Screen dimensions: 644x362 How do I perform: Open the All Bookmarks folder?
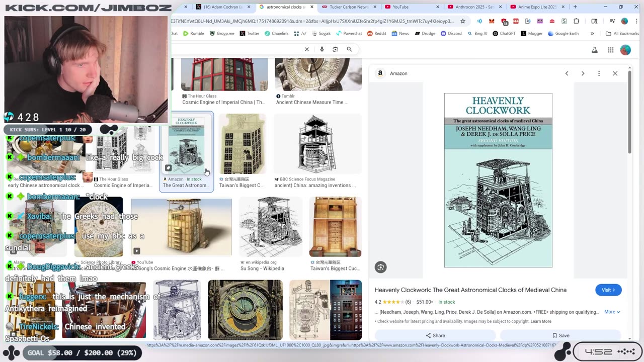[622, 34]
